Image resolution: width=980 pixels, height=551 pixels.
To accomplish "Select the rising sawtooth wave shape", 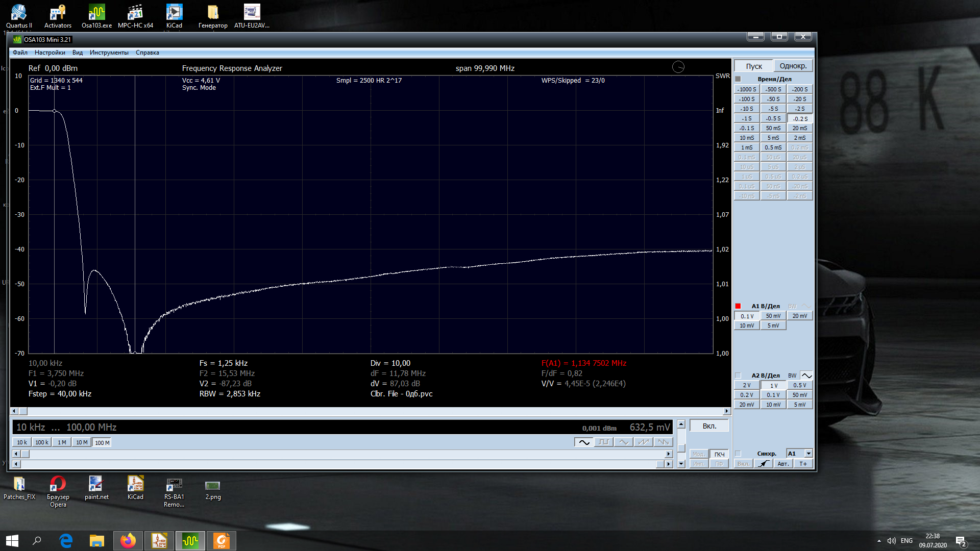I will point(644,442).
